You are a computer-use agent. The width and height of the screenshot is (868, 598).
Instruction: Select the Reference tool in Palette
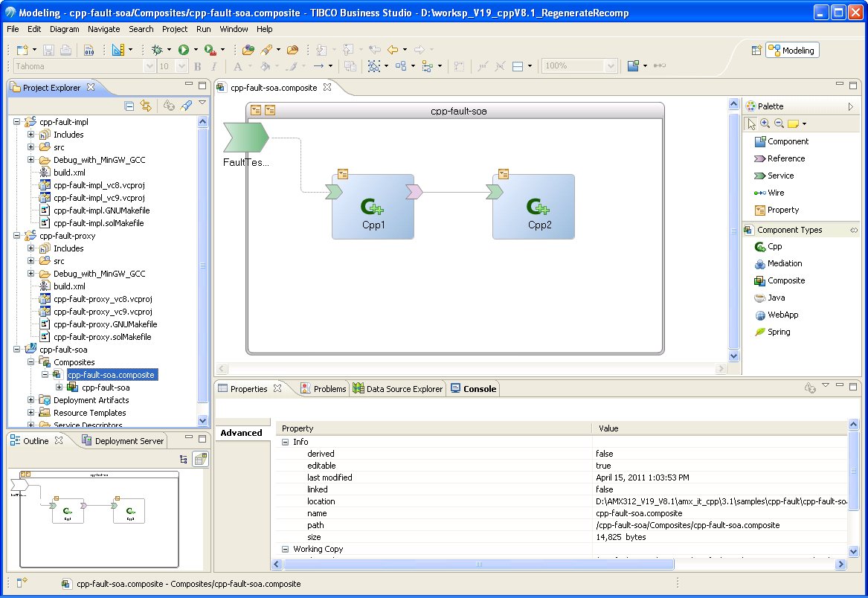(x=779, y=159)
